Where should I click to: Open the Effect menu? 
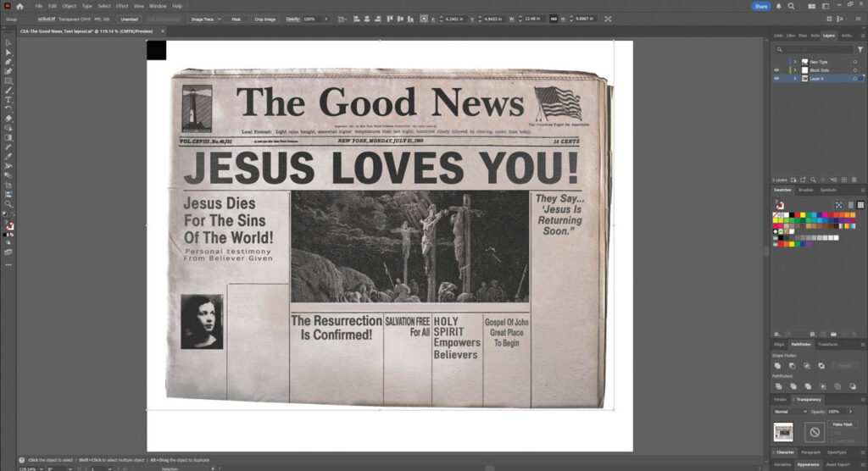click(x=122, y=6)
